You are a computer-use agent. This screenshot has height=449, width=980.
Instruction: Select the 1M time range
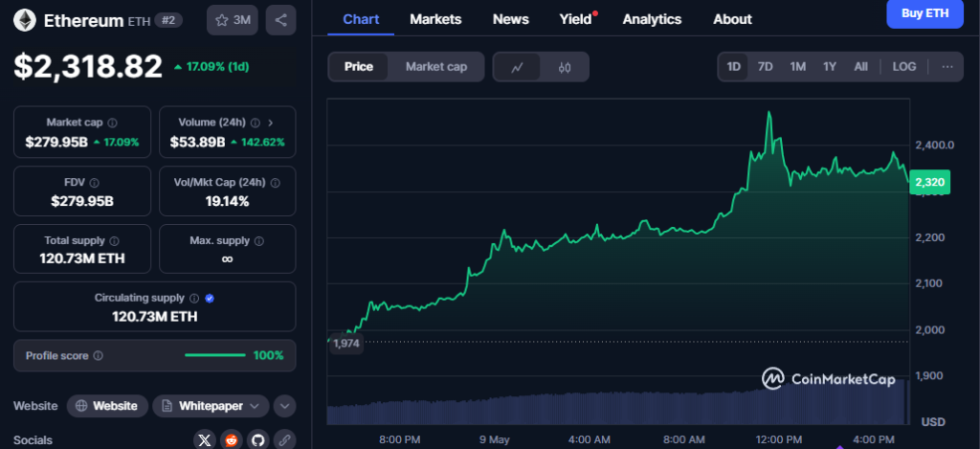(x=797, y=66)
